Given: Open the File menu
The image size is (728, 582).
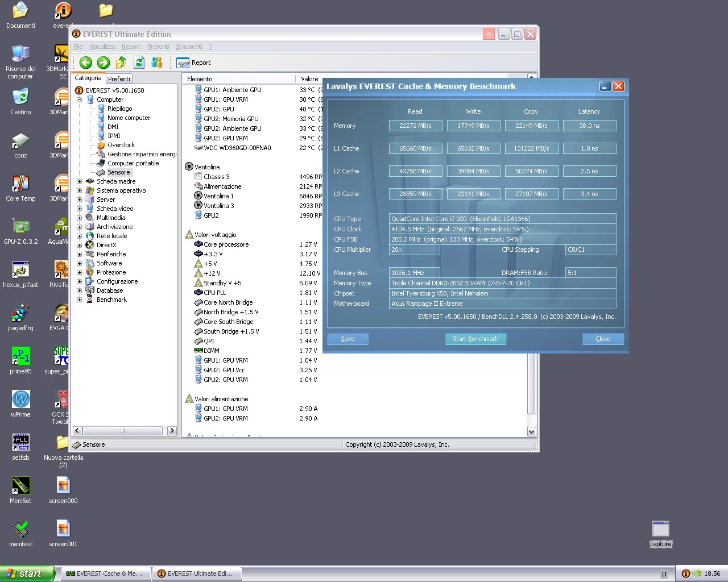Looking at the screenshot, I should [78, 47].
